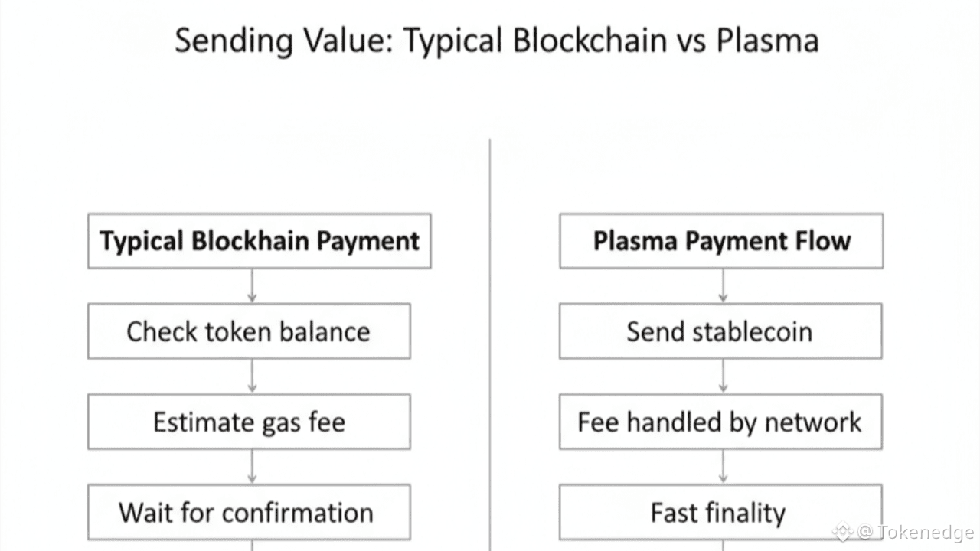Click connector line below 'Fast finality' box
Viewport: 980px width, 551px height.
[723, 545]
